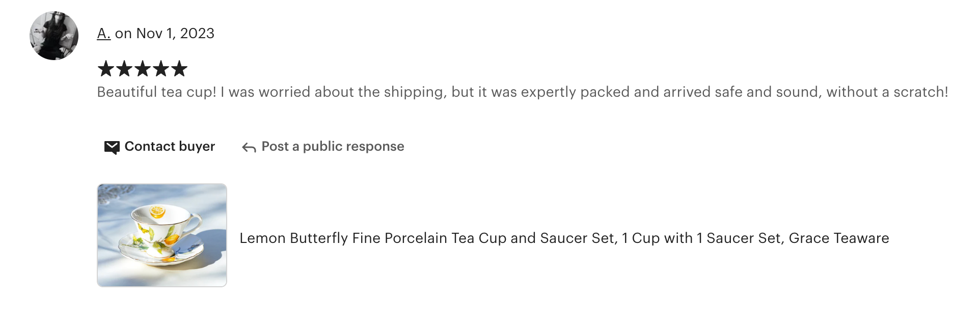Click the lemon slice inside the pictured cup
The image size is (980, 328).
click(x=157, y=211)
